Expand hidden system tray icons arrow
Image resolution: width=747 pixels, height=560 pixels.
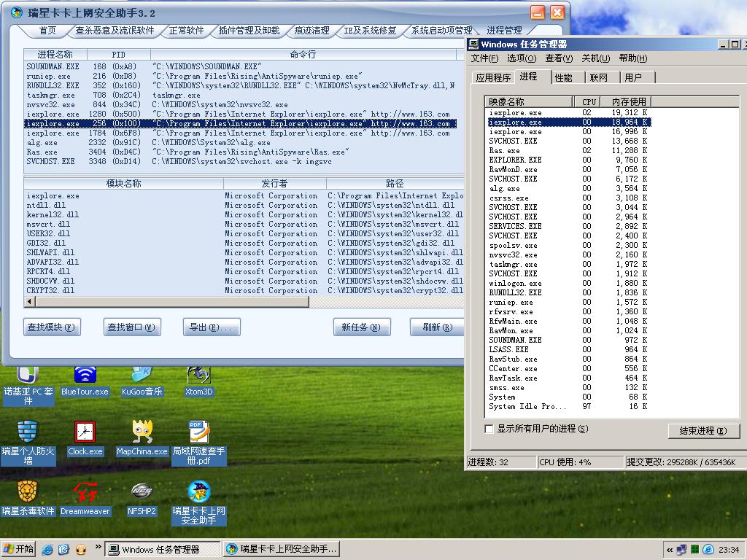[x=670, y=549]
